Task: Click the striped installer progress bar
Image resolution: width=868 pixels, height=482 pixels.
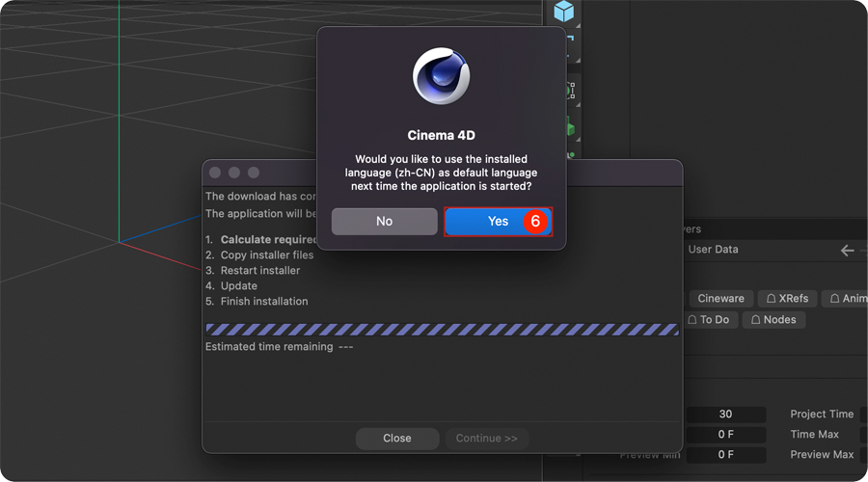Action: pyautogui.click(x=443, y=330)
